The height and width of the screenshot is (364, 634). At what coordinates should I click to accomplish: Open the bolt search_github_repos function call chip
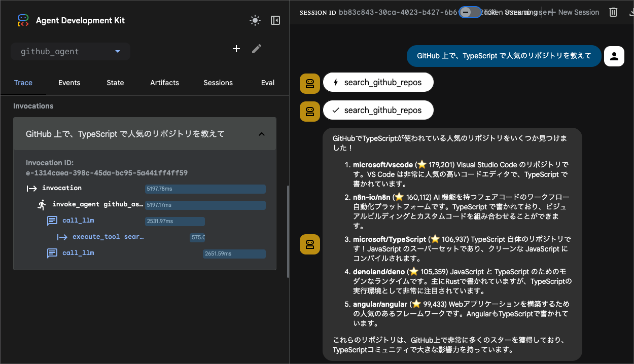point(378,83)
